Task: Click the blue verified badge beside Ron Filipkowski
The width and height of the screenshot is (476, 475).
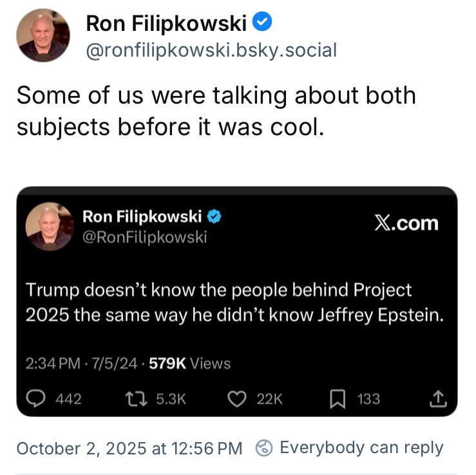Action: click(262, 23)
